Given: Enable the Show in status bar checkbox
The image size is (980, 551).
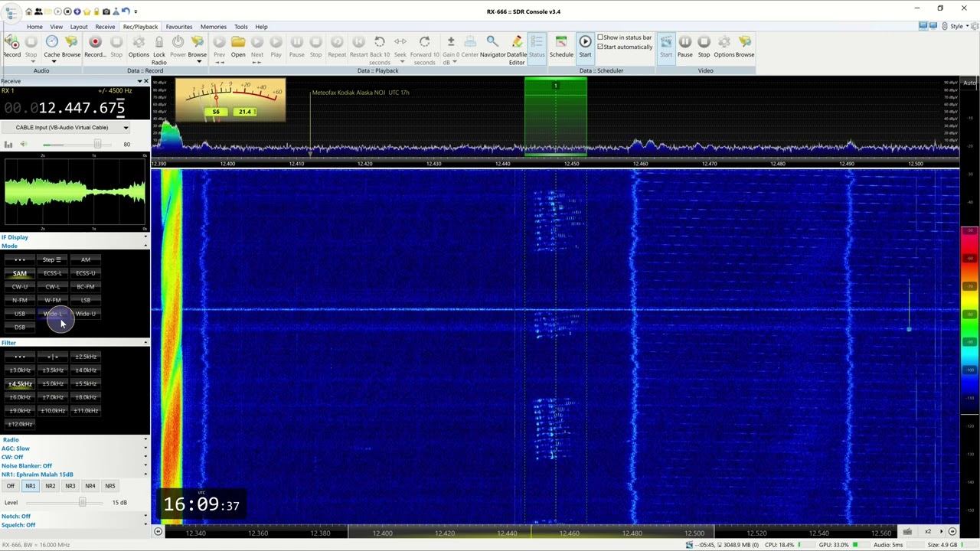Looking at the screenshot, I should [600, 37].
